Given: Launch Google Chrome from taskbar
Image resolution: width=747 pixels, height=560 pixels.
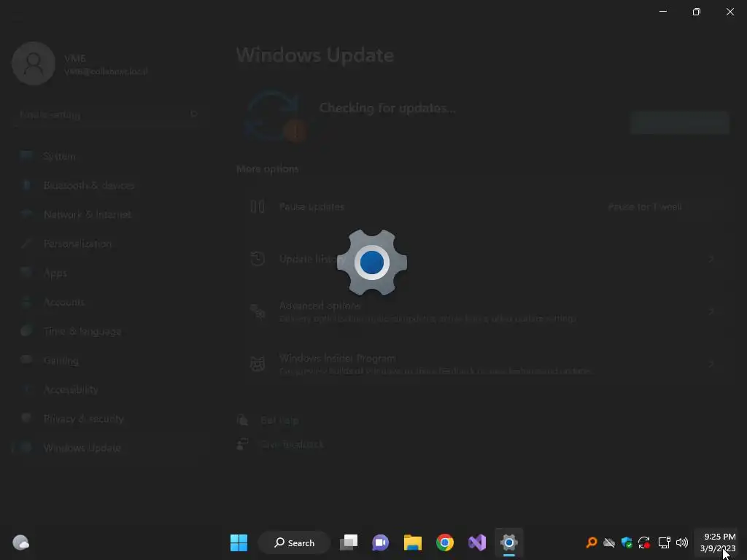Looking at the screenshot, I should click(x=445, y=542).
